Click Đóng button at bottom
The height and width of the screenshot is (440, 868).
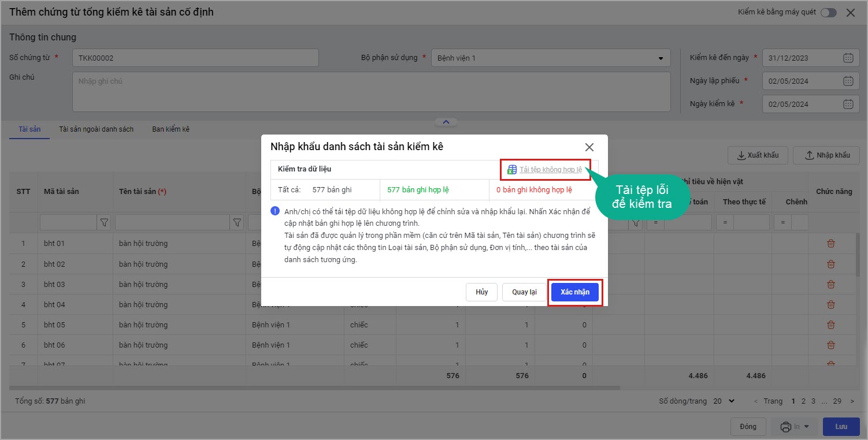(748, 427)
